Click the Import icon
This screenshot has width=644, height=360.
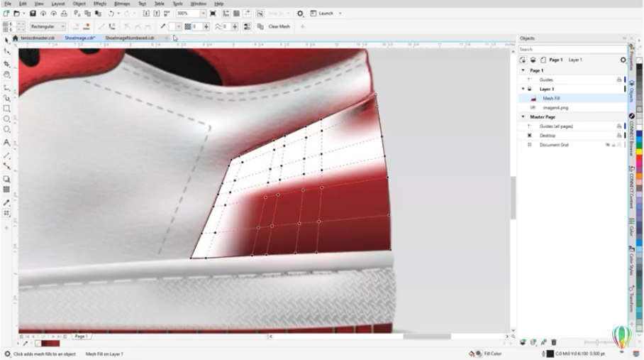click(146, 13)
